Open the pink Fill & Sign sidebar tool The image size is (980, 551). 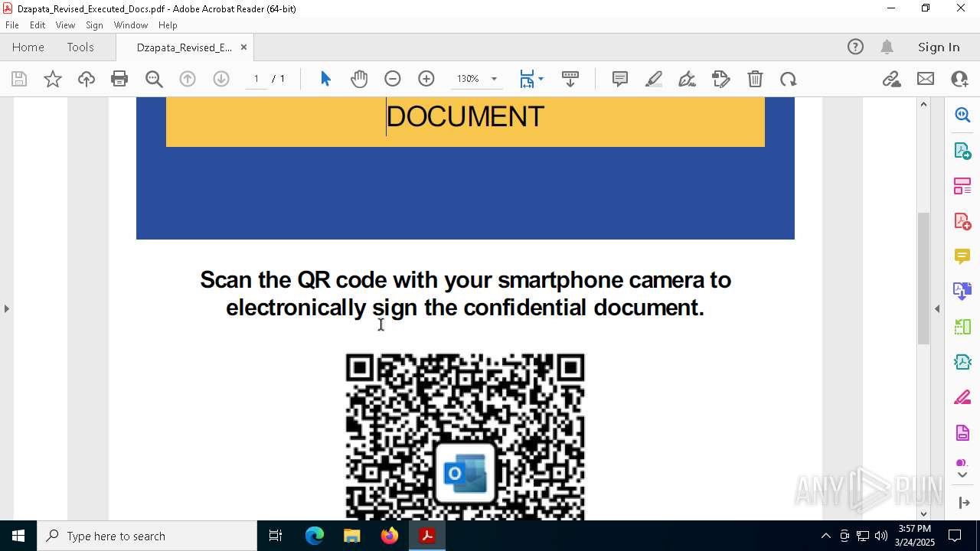[x=962, y=398]
